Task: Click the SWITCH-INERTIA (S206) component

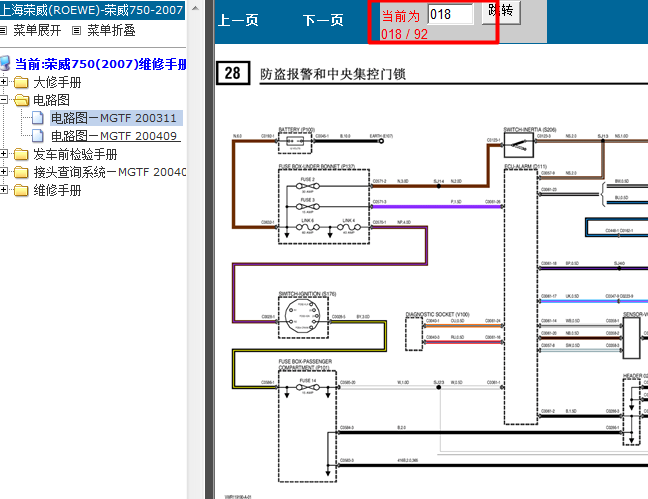Action: tap(519, 145)
